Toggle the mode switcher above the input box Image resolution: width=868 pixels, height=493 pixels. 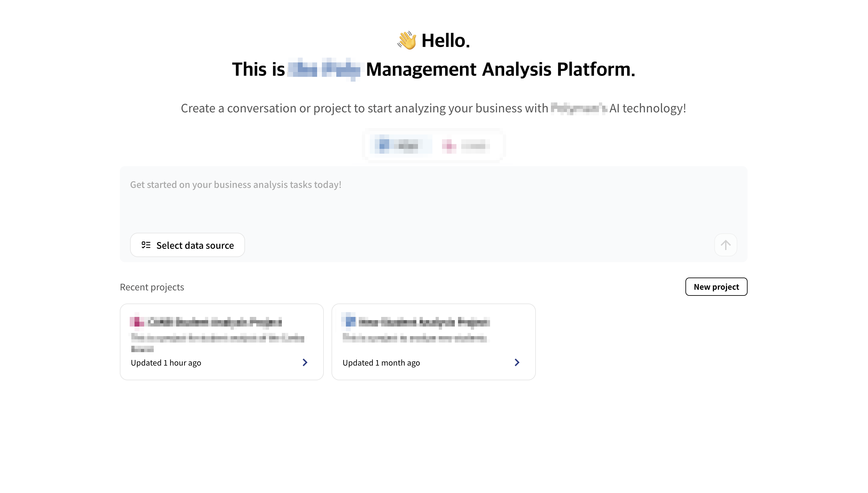pos(433,146)
